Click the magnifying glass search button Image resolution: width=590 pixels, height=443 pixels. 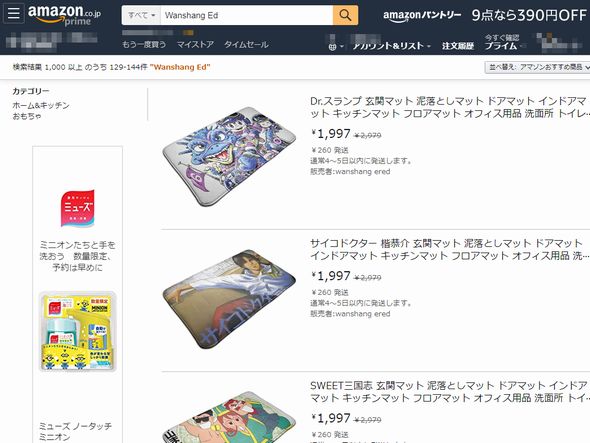coord(345,15)
